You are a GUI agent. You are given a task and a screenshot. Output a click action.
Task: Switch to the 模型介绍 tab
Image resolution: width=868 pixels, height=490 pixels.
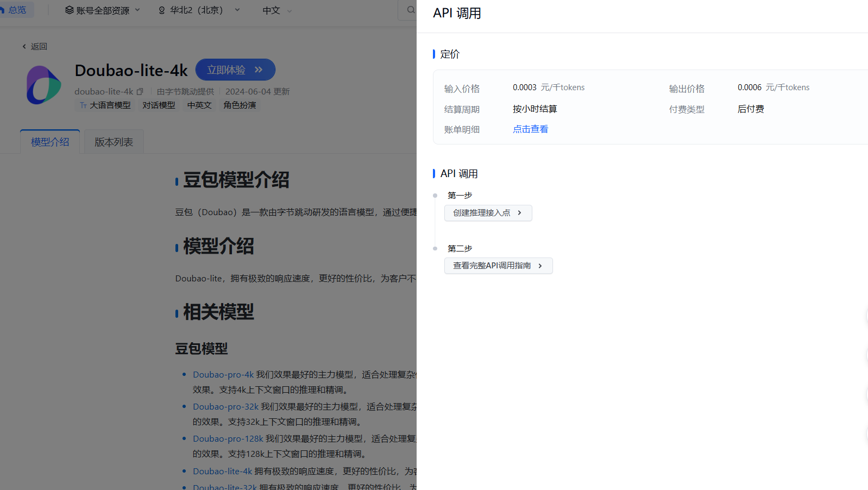coord(50,142)
